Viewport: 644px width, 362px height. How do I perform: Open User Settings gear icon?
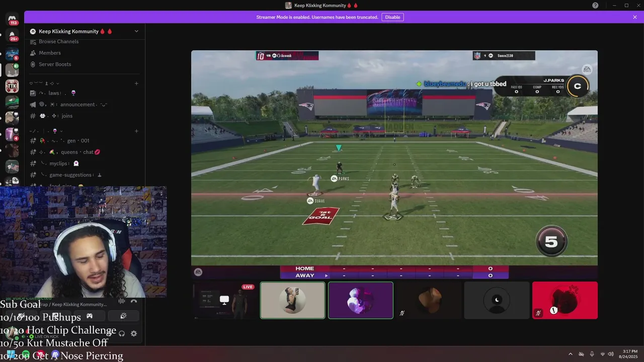pos(134,333)
